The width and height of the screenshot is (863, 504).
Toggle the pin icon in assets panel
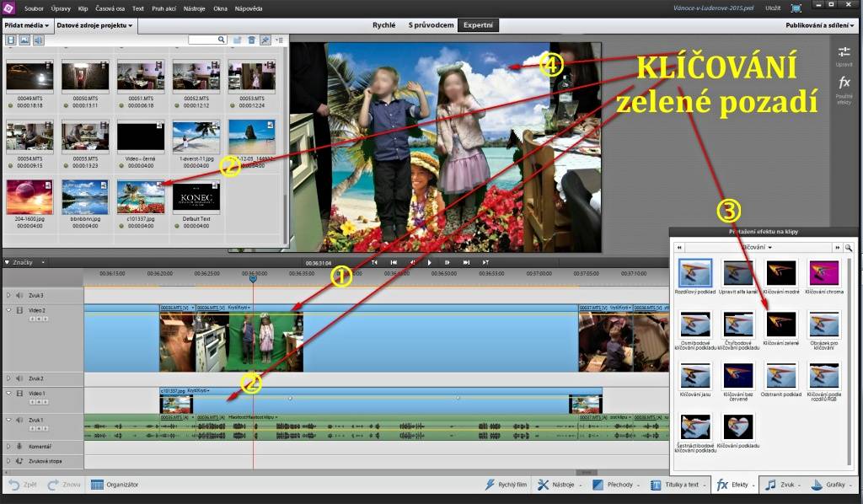pos(265,40)
